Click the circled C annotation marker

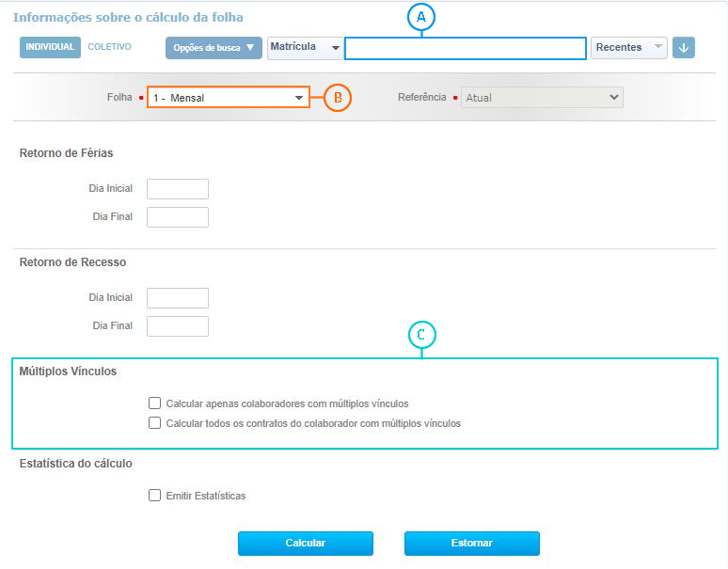pyautogui.click(x=421, y=334)
